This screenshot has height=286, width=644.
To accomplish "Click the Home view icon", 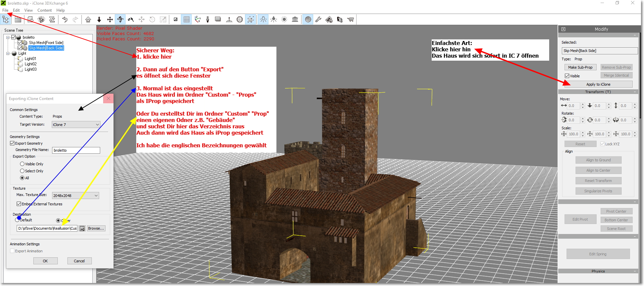I will coord(88,19).
